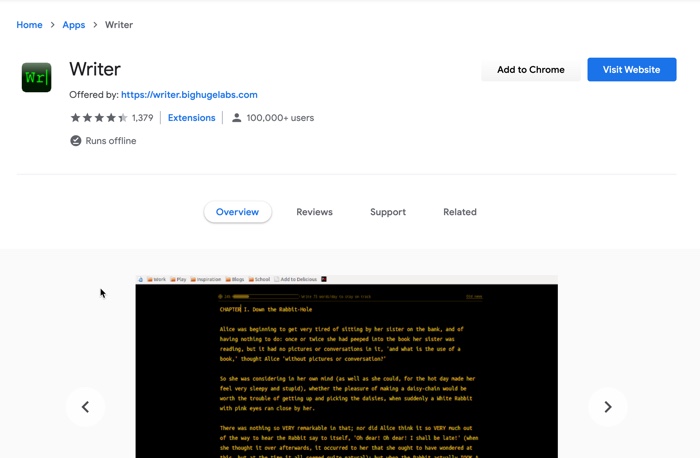Click the 1,379 ratings count
This screenshot has width=700, height=458.
[x=142, y=118]
